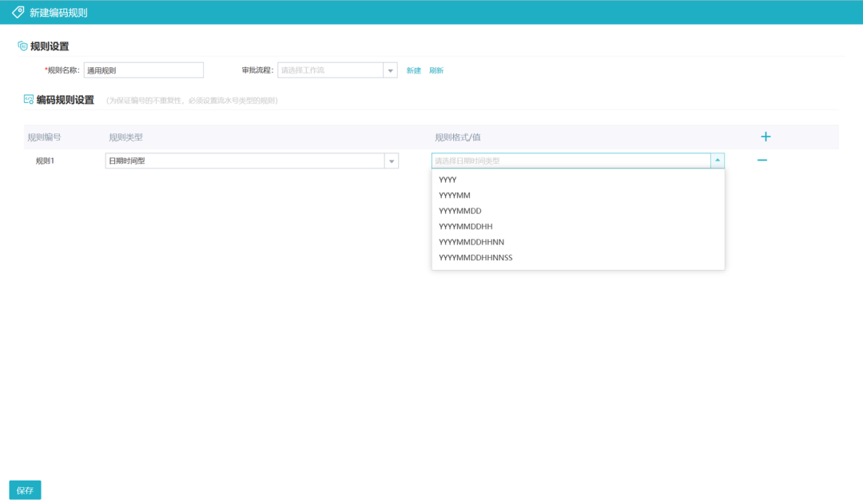Select the YYYY format option
The image size is (863, 504).
[x=578, y=180]
